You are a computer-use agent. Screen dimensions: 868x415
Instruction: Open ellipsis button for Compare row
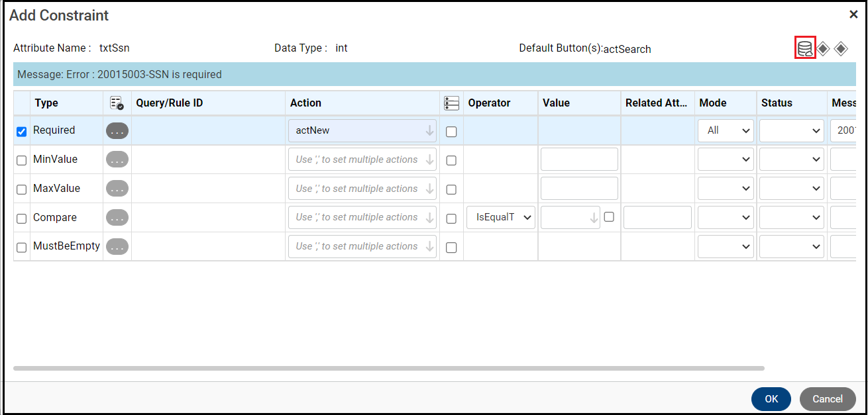pos(117,217)
